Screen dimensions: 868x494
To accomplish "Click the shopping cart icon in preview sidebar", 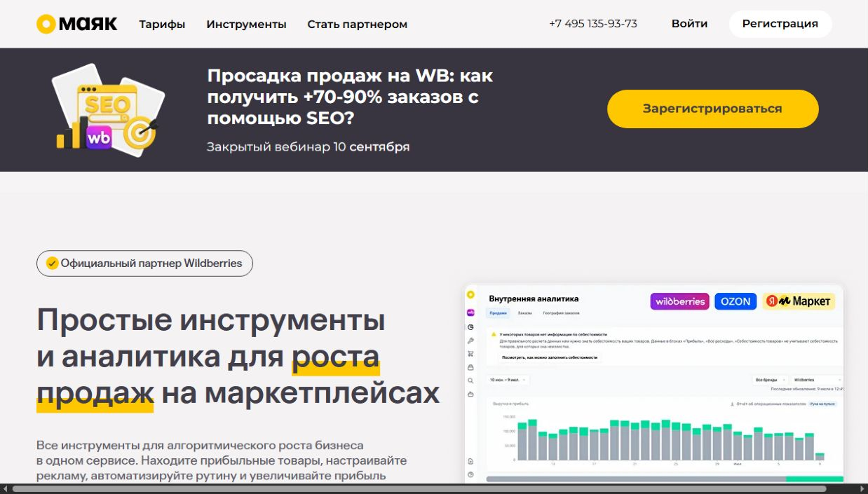I will [471, 354].
